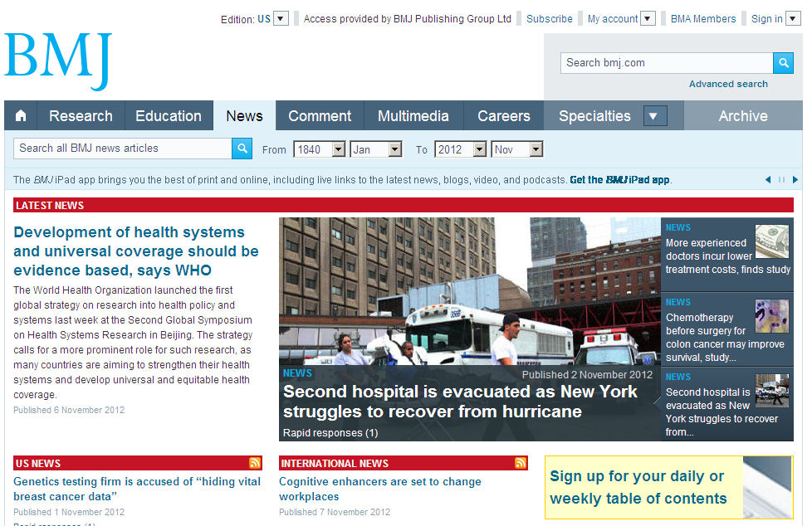Expand the Edition US dropdown
This screenshot has width=812, height=526.
point(281,19)
